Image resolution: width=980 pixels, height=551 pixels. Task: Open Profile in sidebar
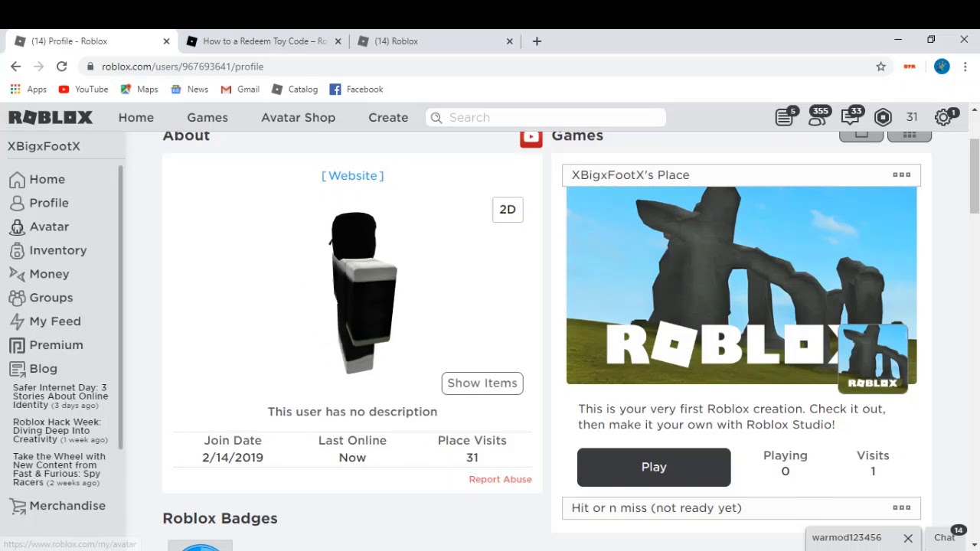pyautogui.click(x=39, y=203)
